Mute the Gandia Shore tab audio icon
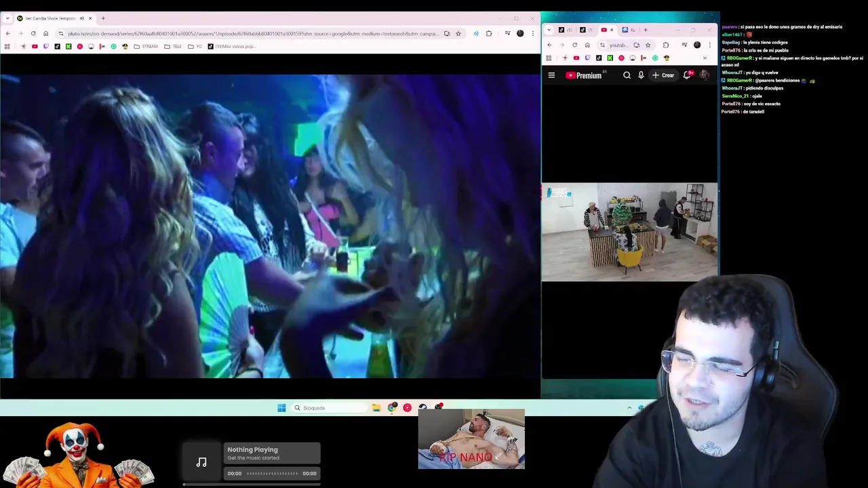This screenshot has height=488, width=868. pos(82,18)
